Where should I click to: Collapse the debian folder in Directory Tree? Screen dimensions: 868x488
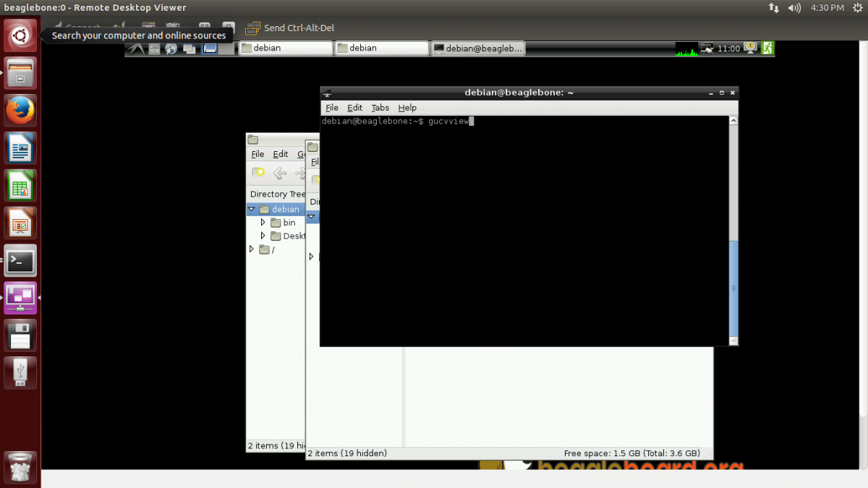pyautogui.click(x=252, y=209)
